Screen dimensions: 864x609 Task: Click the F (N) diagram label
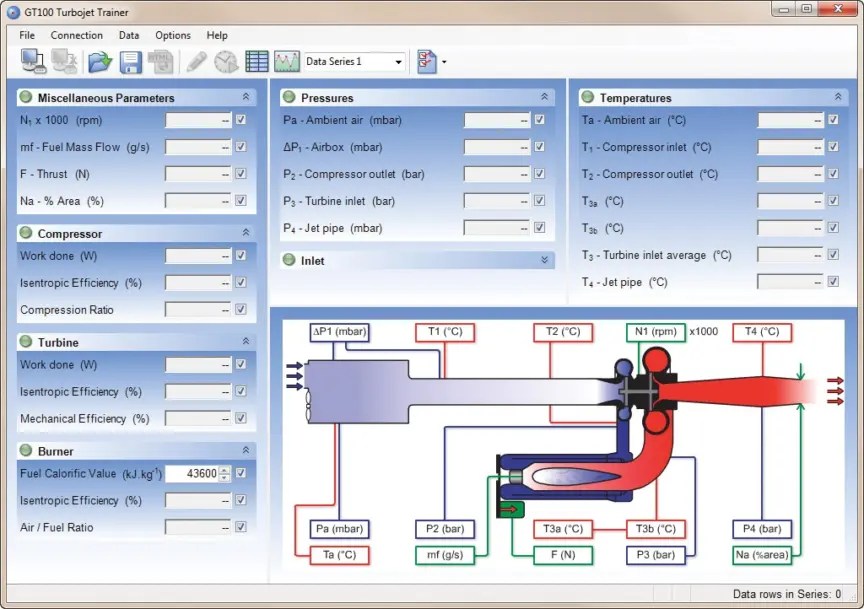[563, 555]
